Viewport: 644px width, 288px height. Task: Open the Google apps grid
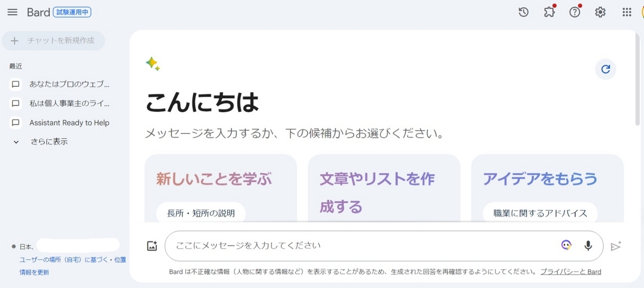(627, 12)
